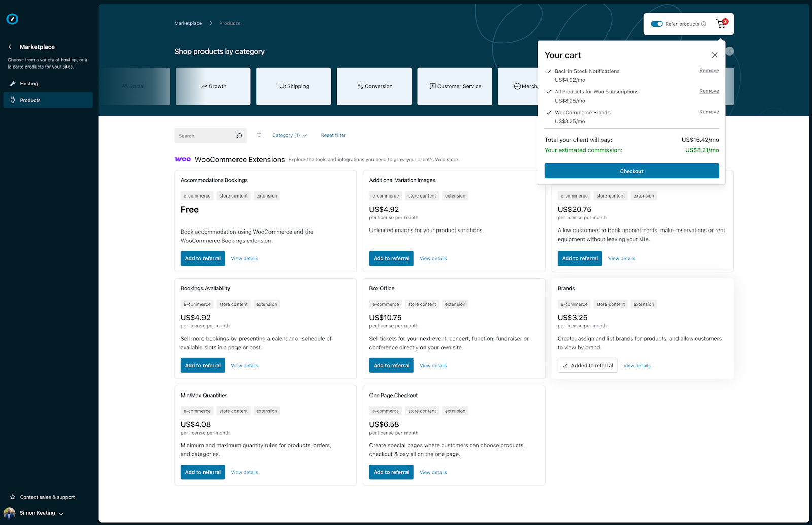Open the shopping cart icon in the top bar
The height and width of the screenshot is (525, 812).
coord(721,23)
